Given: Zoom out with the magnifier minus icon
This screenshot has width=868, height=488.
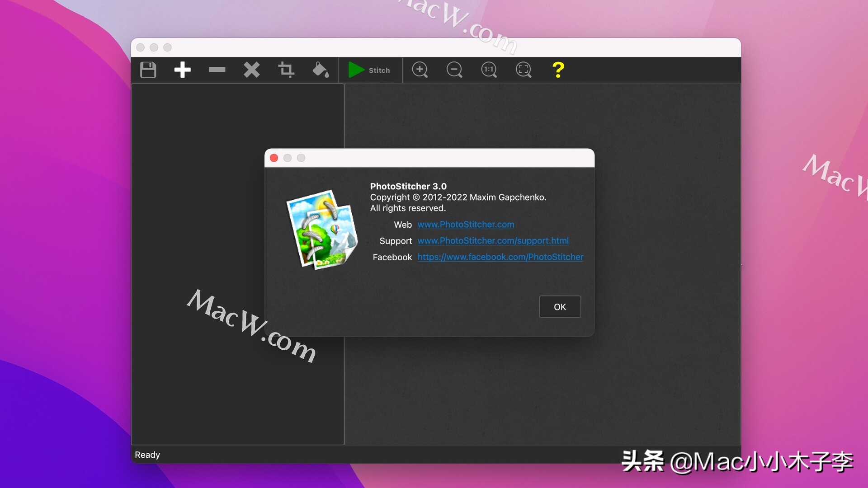Looking at the screenshot, I should click(454, 70).
